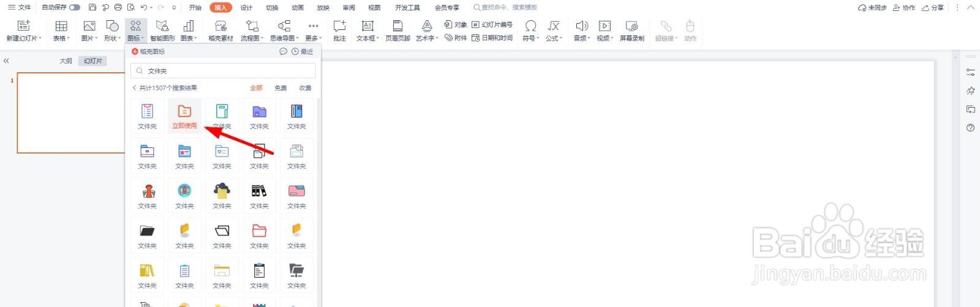
Task: Expand the 新建幻灯片 new slide dropdown
Action: 24,38
